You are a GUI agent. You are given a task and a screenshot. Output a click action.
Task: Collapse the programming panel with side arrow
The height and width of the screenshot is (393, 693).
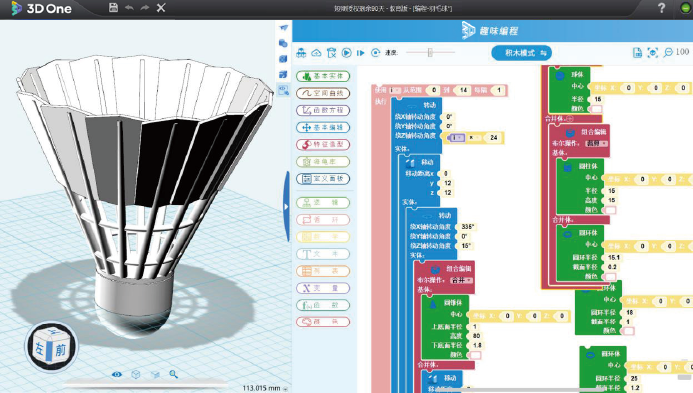click(286, 206)
